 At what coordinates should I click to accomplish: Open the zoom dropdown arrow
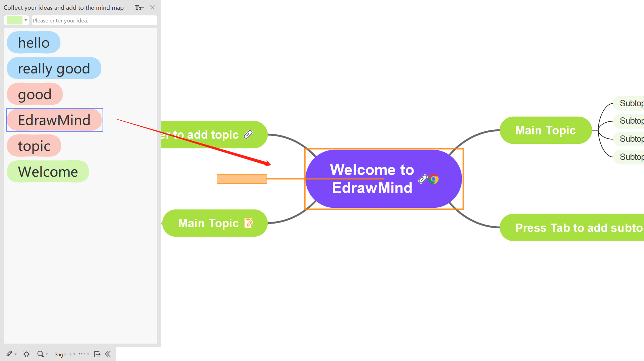47,354
